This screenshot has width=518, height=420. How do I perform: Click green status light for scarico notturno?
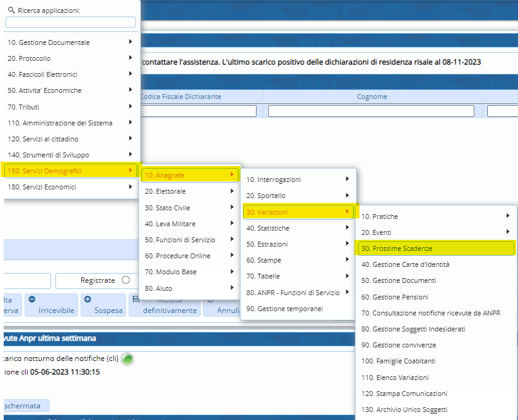[x=127, y=359]
